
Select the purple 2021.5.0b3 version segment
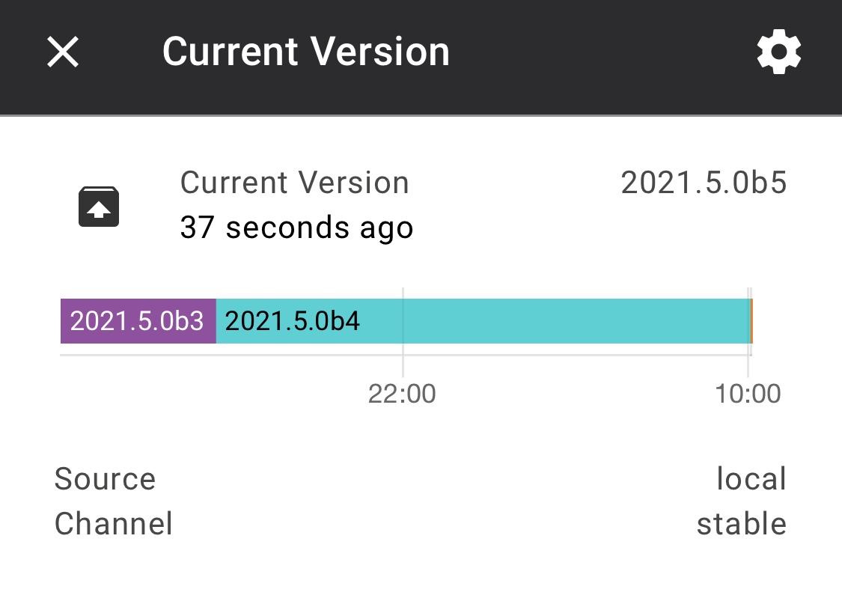click(137, 321)
